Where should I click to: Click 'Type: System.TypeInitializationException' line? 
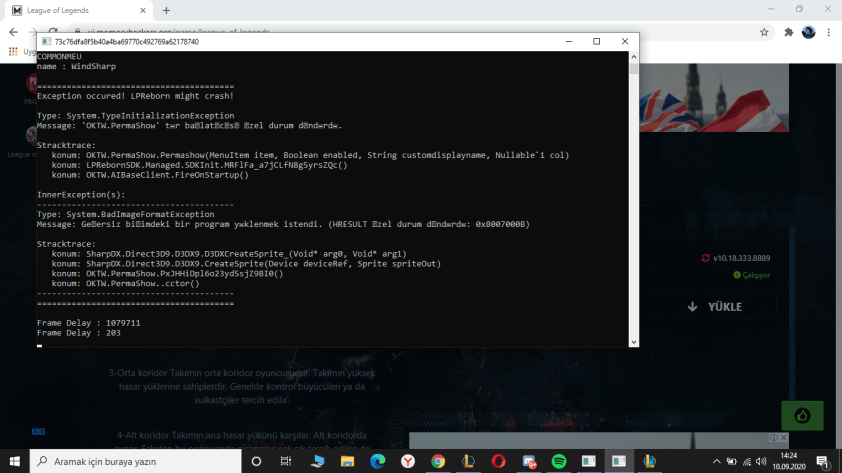(135, 116)
